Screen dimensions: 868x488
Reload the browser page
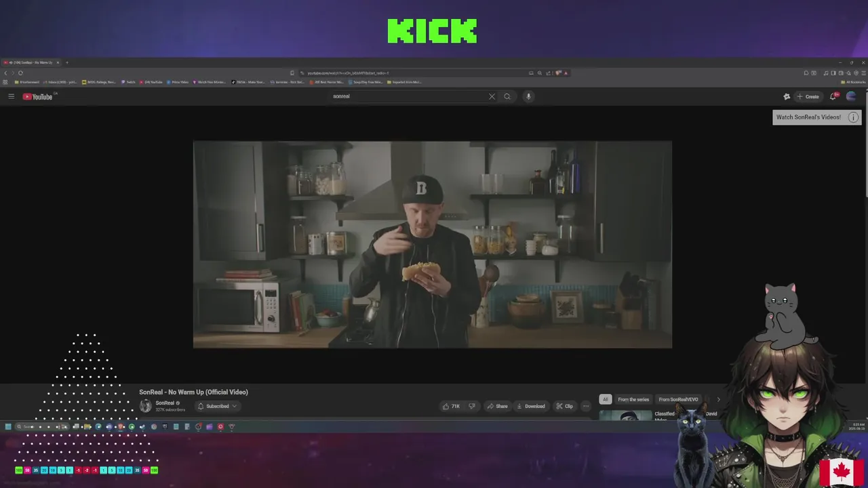tap(20, 73)
